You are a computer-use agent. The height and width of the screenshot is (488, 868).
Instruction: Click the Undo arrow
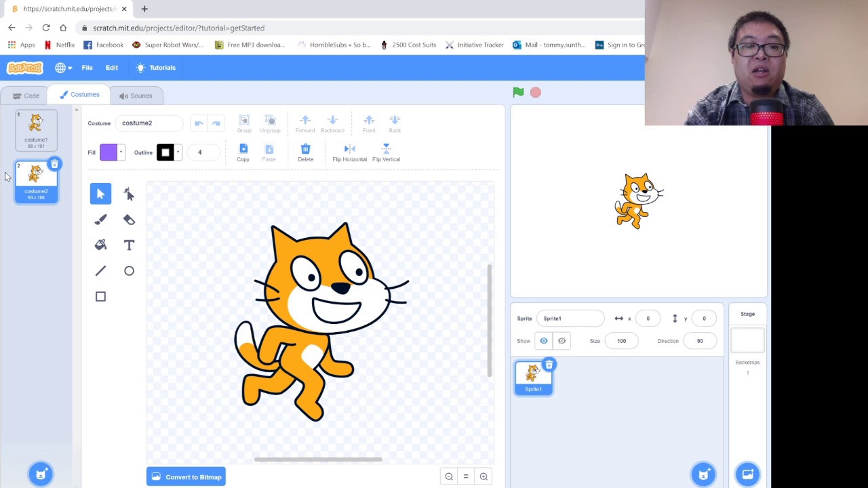pyautogui.click(x=199, y=123)
